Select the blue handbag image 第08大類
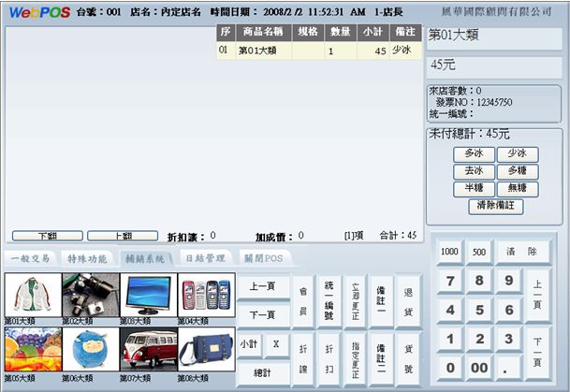 207,349
